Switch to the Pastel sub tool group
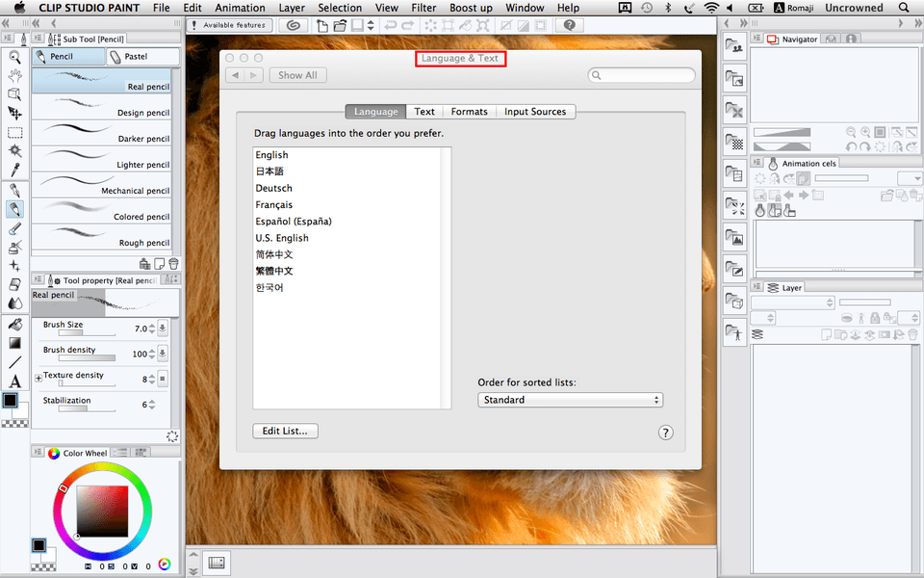This screenshot has height=578, width=924. click(142, 57)
